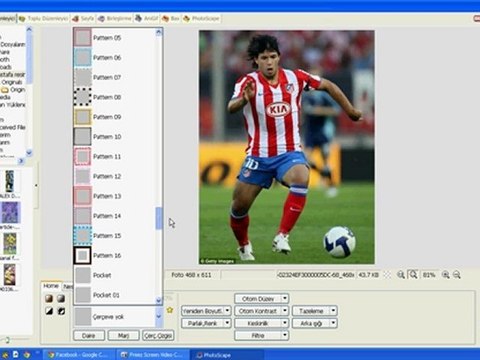Click the Parlak,Renk button
480x360 pixels.
pos(203,323)
